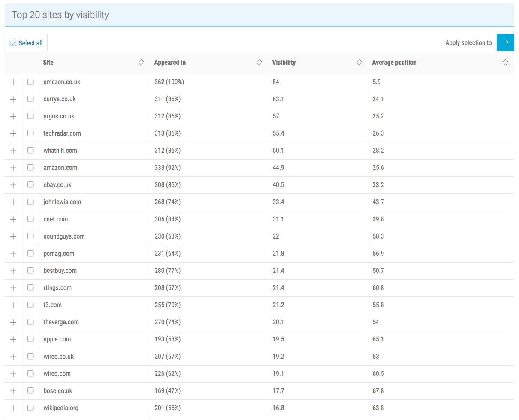Check the bose.co.uk checkbox

30,390
